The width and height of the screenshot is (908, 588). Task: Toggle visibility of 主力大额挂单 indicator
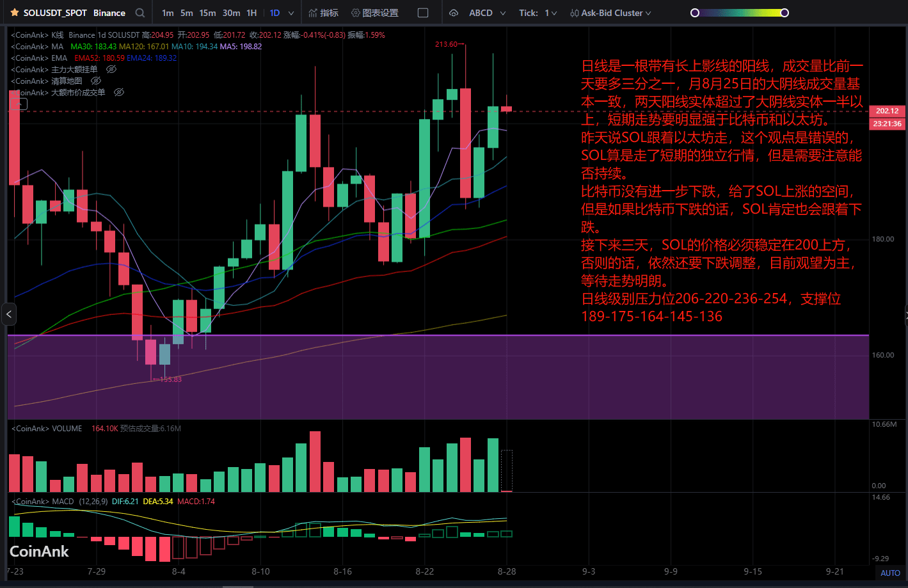pos(111,69)
